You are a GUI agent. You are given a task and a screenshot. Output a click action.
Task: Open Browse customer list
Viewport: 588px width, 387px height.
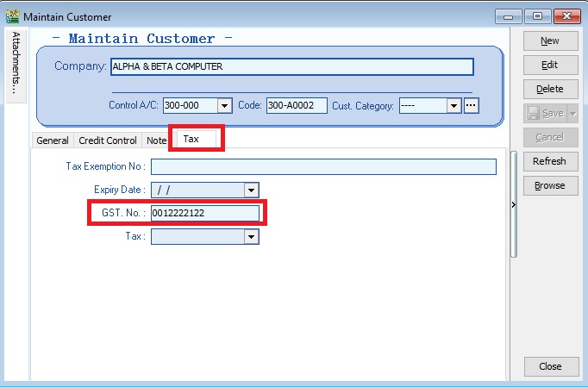tap(549, 185)
